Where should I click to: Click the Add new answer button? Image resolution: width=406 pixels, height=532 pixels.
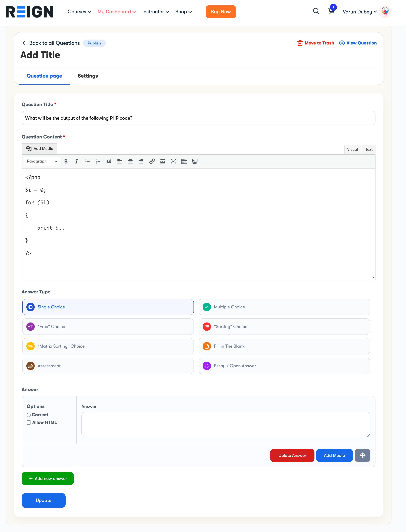[48, 479]
